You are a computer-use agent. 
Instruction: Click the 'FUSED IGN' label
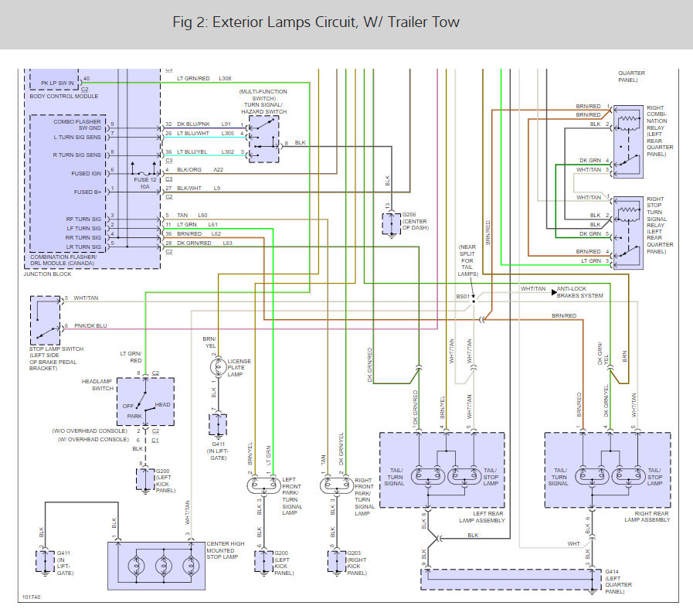point(87,173)
